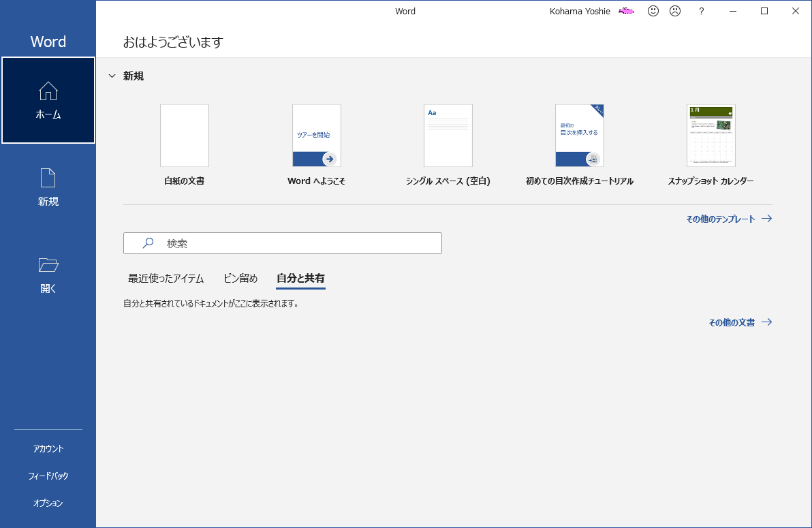Open help with question mark icon

[701, 12]
